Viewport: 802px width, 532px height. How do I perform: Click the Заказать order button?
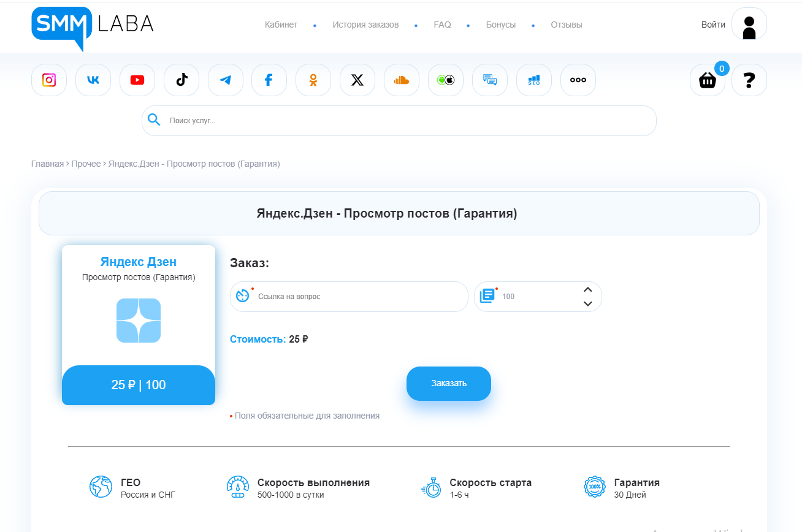click(449, 384)
